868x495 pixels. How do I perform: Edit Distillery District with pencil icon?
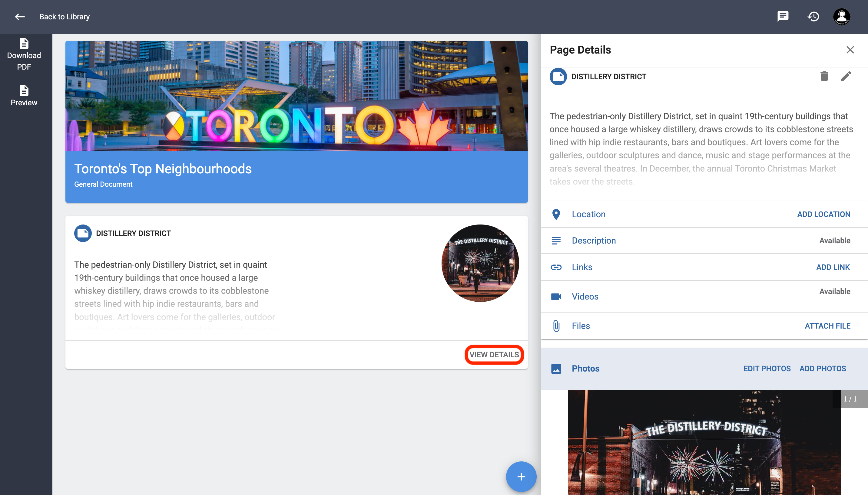coord(846,76)
